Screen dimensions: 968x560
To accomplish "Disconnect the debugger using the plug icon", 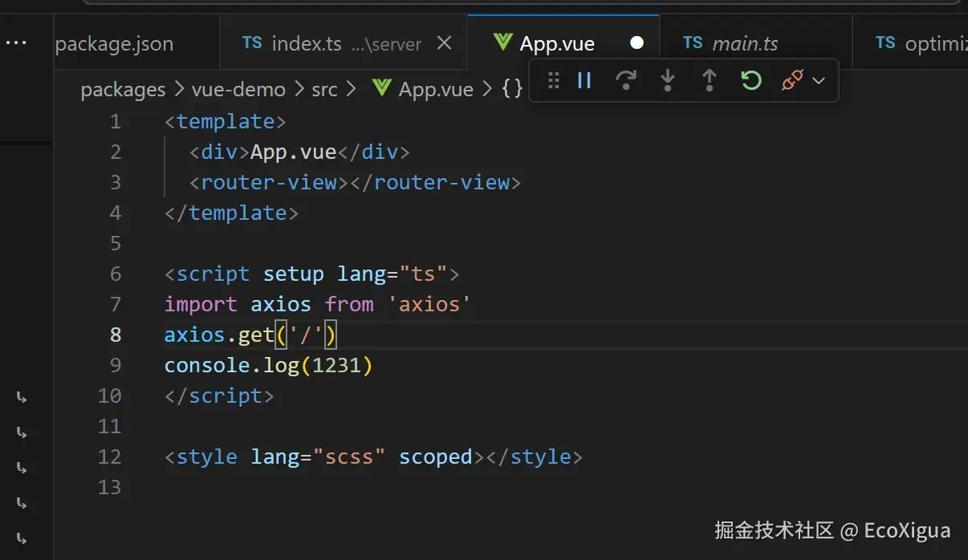I will coord(792,80).
